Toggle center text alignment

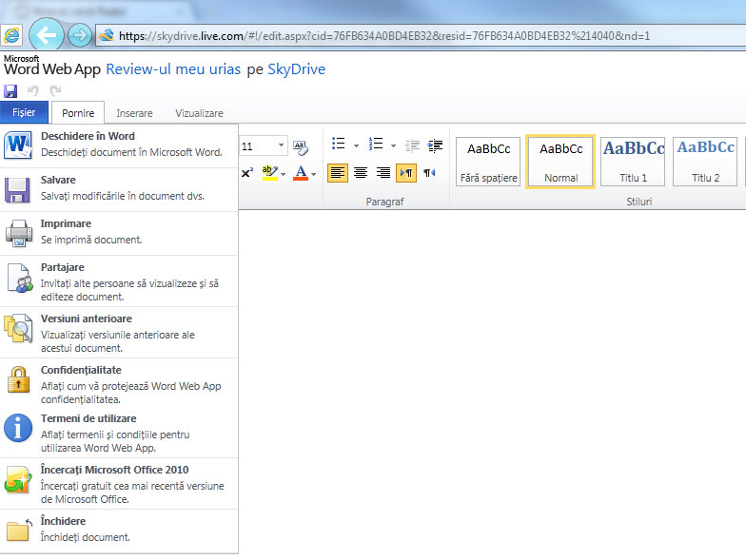tap(361, 173)
